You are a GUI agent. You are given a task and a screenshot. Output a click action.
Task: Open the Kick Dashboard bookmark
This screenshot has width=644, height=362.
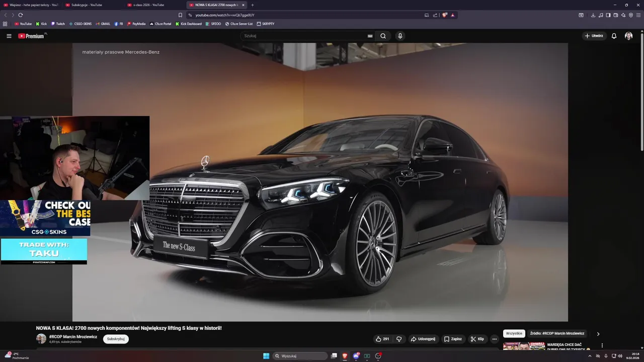click(189, 24)
